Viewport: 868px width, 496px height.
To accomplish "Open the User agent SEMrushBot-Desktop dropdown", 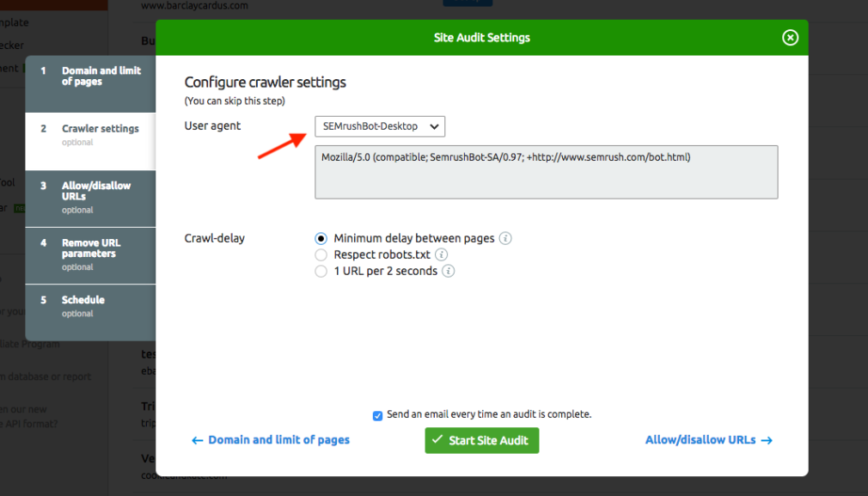I will 380,126.
